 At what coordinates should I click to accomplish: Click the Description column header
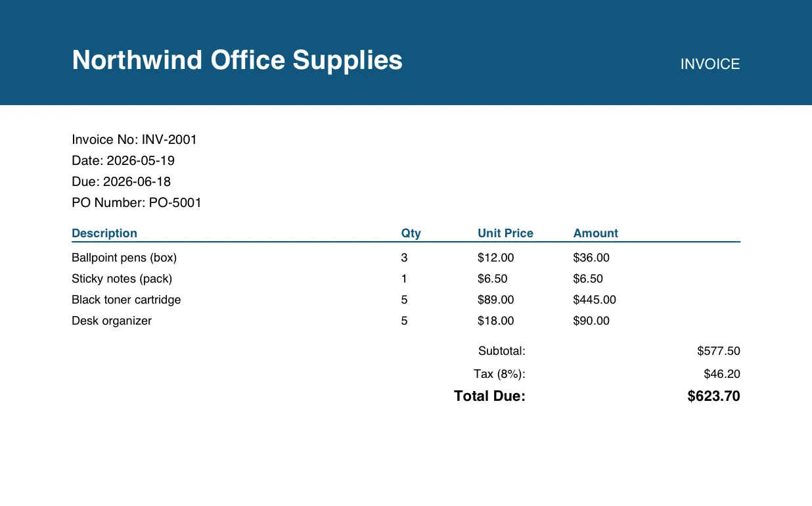(x=104, y=233)
